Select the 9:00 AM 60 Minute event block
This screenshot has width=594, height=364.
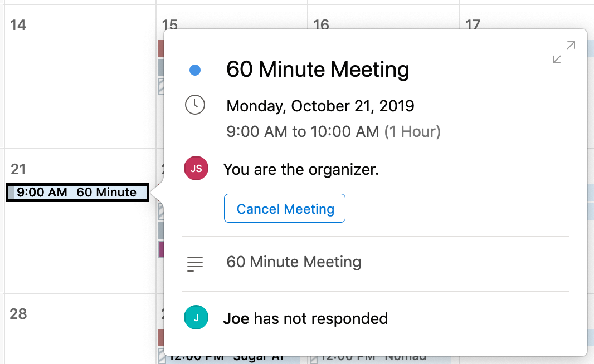[x=76, y=192]
